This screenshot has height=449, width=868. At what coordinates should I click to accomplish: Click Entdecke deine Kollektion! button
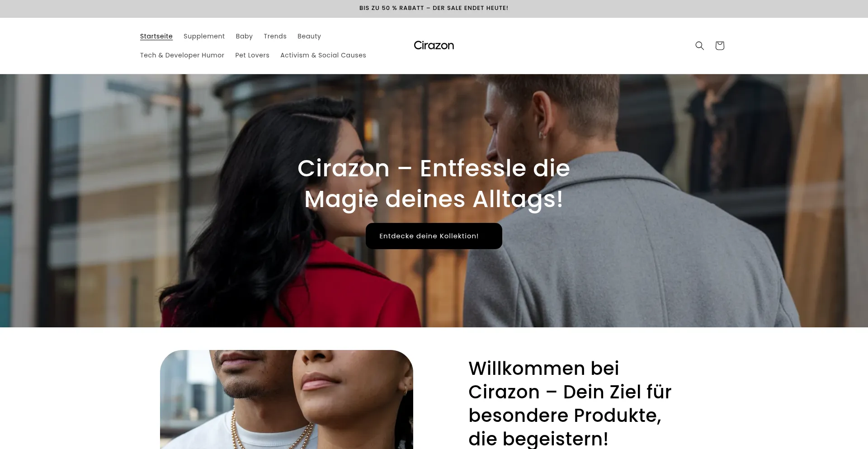434,236
